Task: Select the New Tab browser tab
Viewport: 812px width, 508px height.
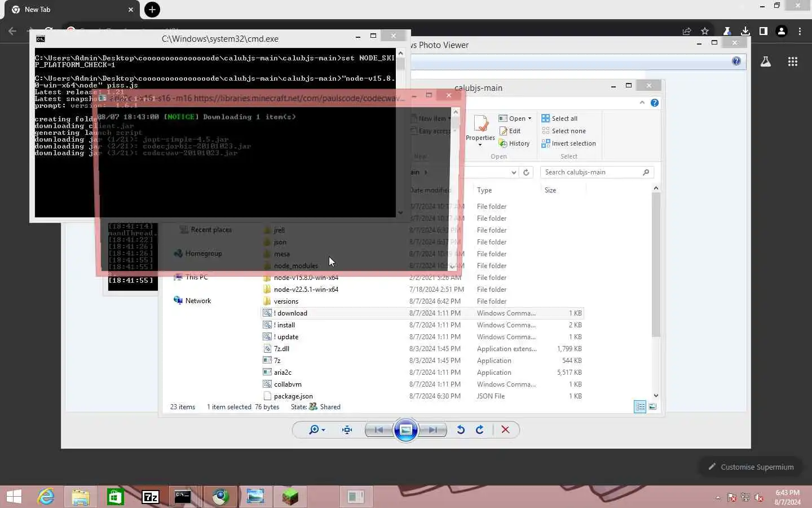Action: 72,10
